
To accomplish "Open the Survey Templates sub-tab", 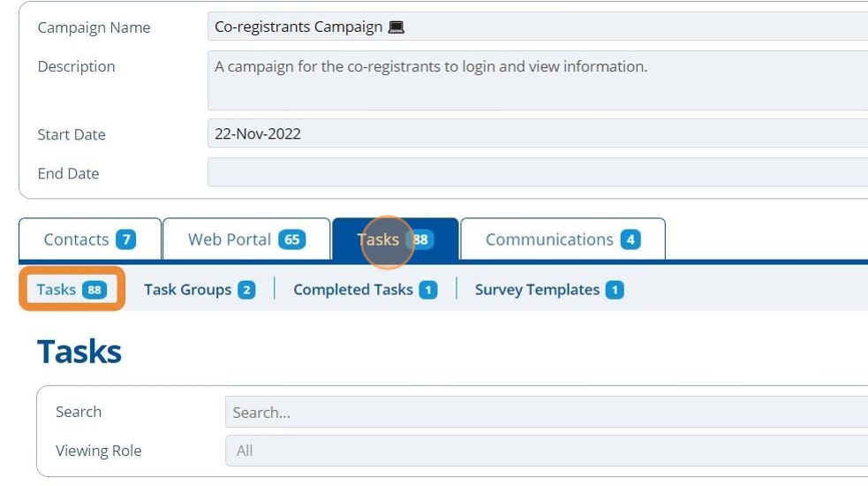I will click(x=537, y=290).
